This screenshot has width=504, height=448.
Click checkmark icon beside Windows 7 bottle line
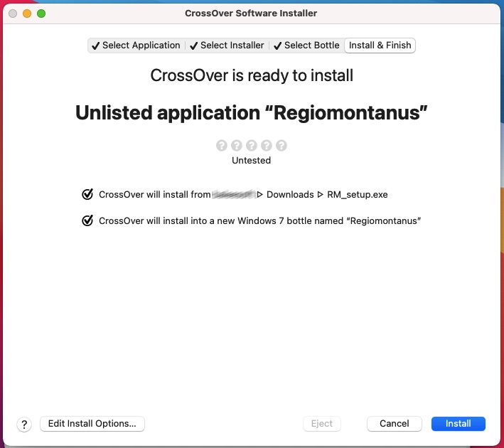pyautogui.click(x=87, y=220)
